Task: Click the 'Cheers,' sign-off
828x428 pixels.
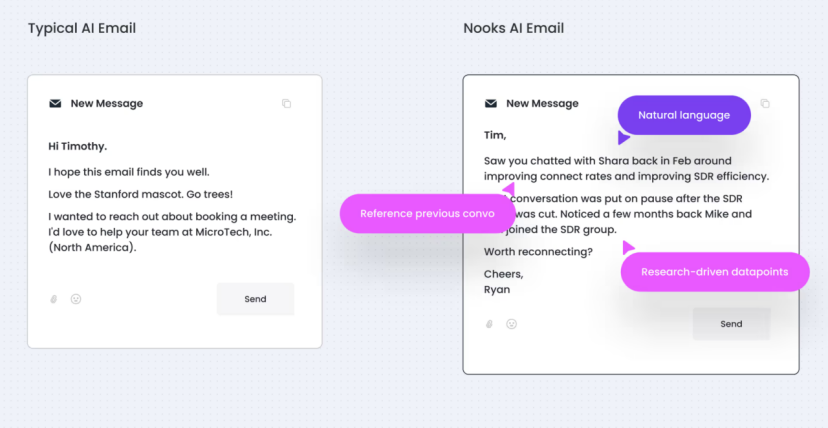Action: [504, 274]
